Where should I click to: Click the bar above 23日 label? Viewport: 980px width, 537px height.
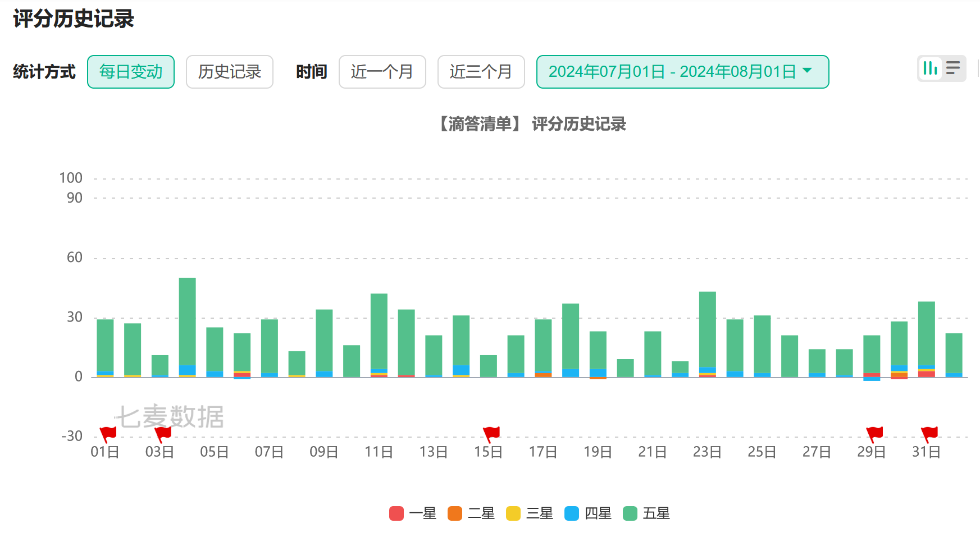(x=708, y=334)
